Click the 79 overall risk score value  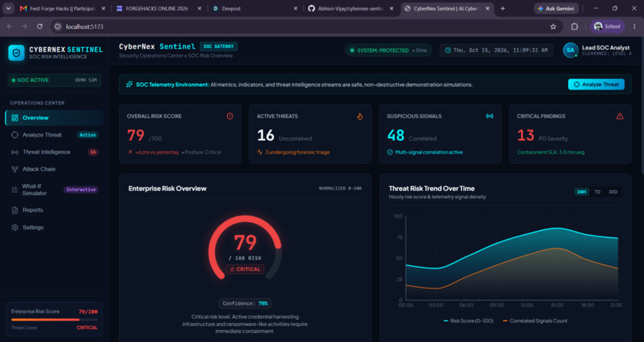click(x=136, y=135)
